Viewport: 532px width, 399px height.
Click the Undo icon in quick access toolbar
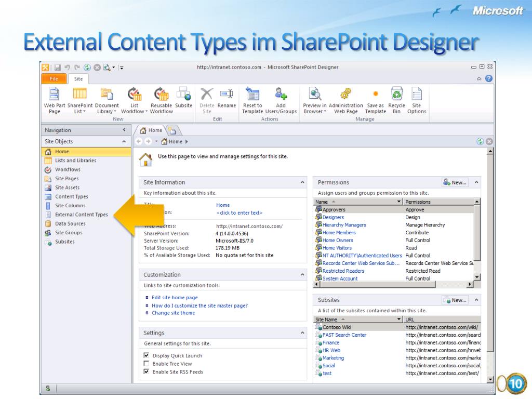(x=67, y=68)
